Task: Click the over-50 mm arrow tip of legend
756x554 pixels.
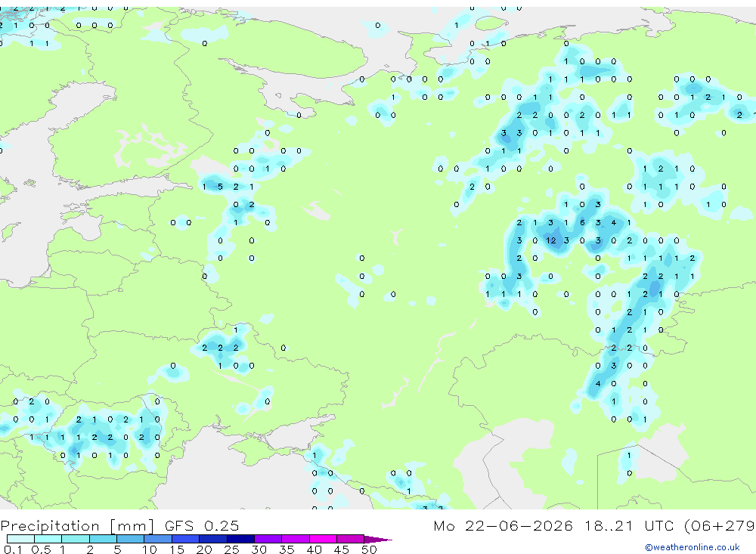Action: pyautogui.click(x=378, y=540)
